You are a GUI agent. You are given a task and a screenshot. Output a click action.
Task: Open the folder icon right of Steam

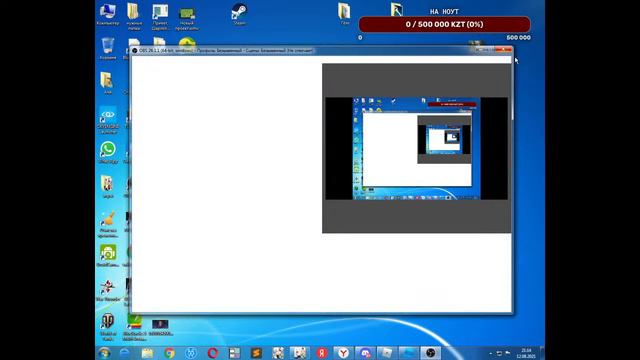[344, 14]
